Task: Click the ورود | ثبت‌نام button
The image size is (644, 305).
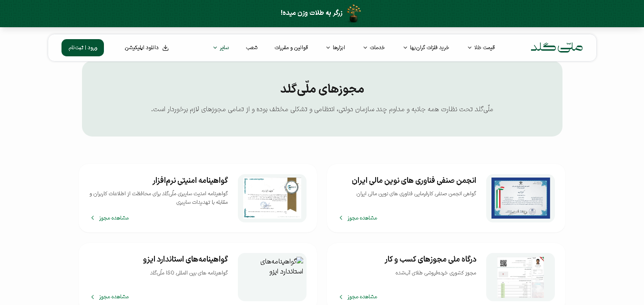Action: (82, 48)
